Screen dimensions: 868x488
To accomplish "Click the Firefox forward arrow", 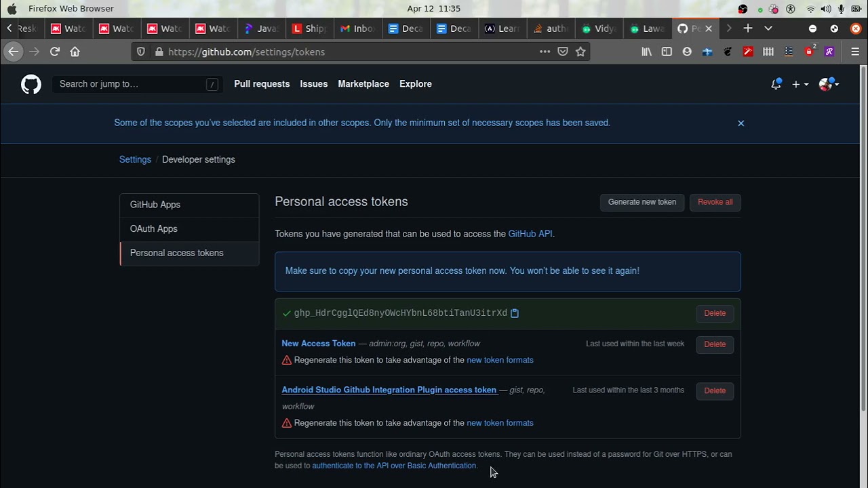I will [34, 52].
